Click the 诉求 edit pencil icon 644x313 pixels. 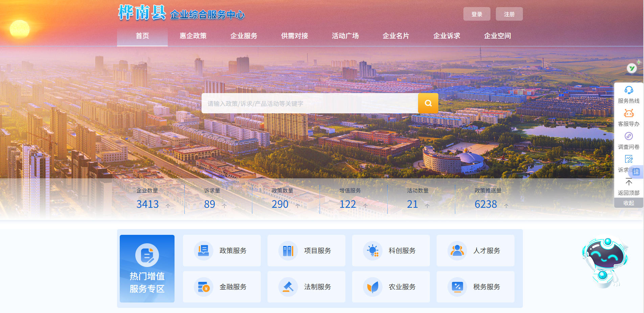point(629,159)
